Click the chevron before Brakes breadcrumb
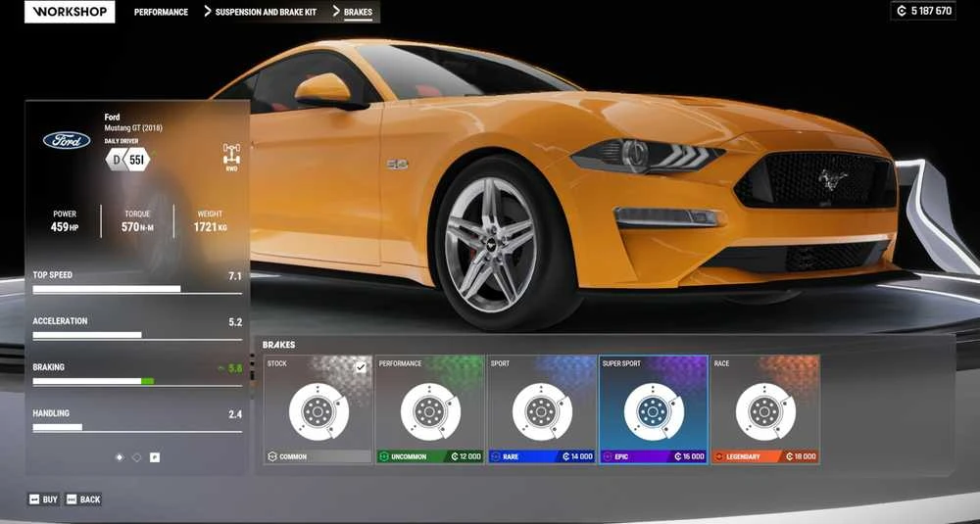Screen dimensions: 980x524 click(336, 11)
